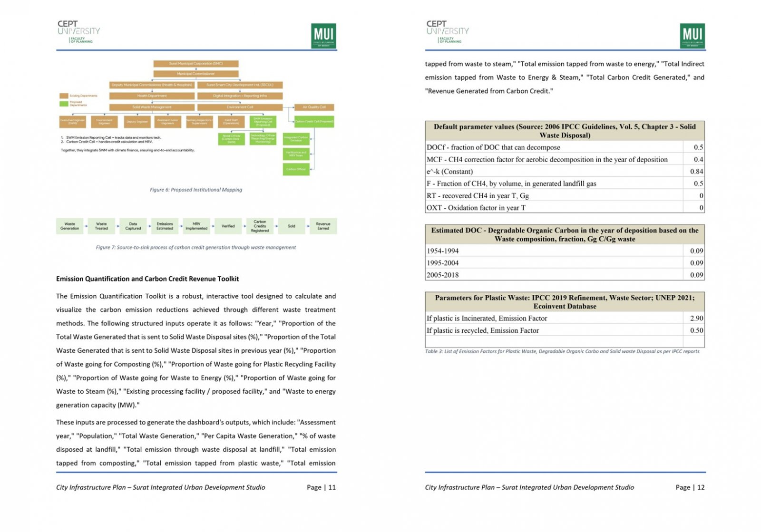Click the MCF row value 0.4
This screenshot has width=761, height=532.
[698, 159]
